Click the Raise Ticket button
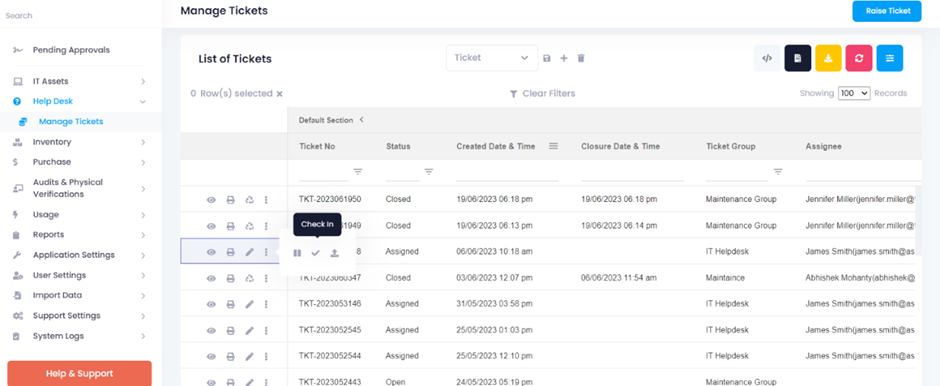 (887, 11)
